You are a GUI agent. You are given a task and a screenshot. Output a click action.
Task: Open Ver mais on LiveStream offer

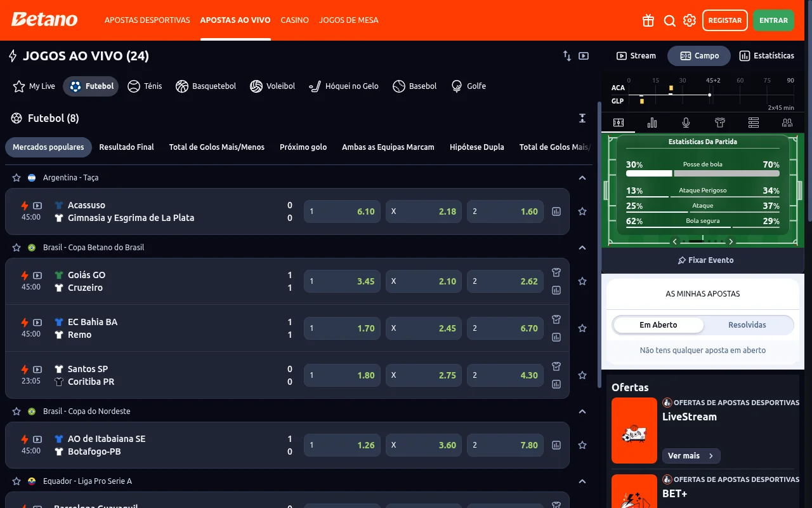click(691, 456)
